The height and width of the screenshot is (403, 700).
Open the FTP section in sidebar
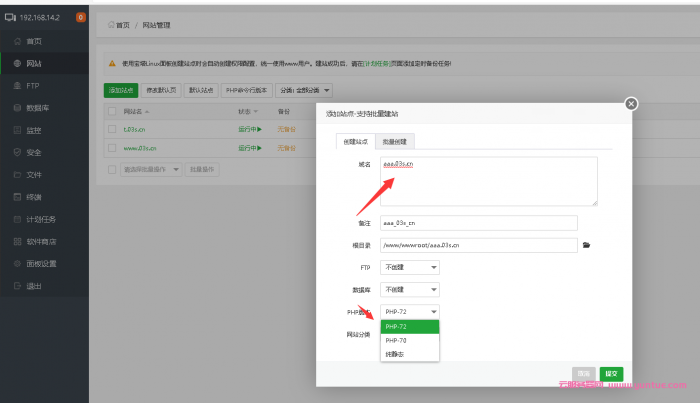tap(33, 85)
